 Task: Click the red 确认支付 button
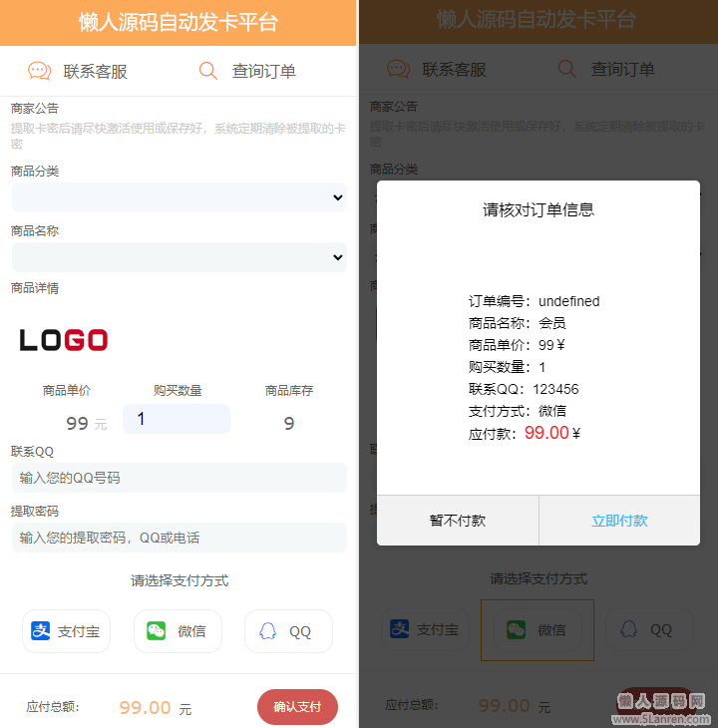click(297, 707)
